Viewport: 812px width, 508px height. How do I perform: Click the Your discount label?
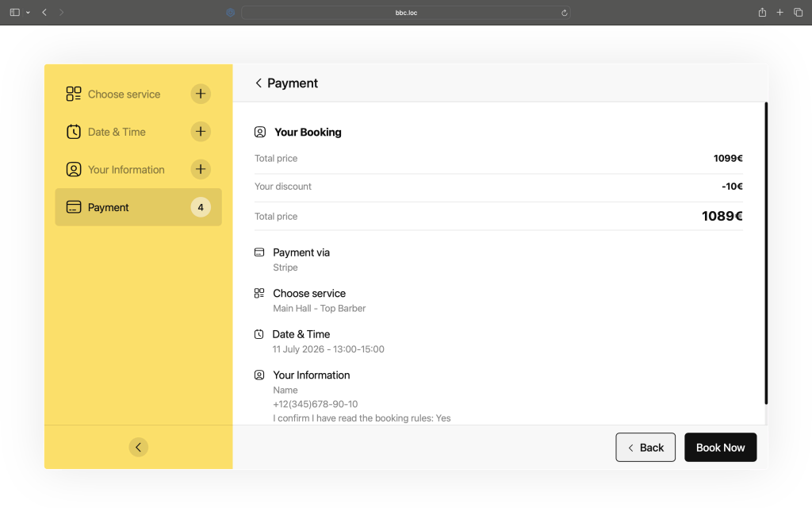(283, 186)
